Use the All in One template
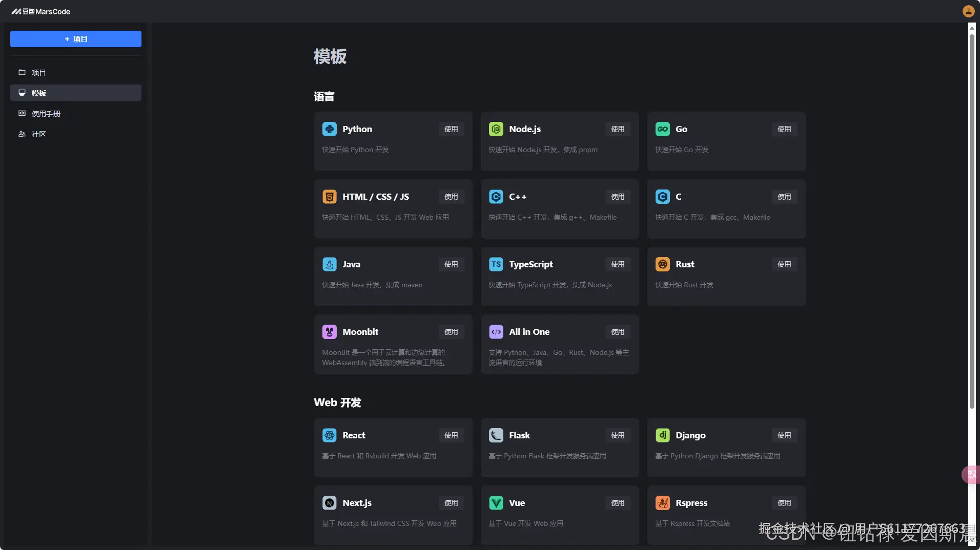This screenshot has height=550, width=980. (618, 332)
